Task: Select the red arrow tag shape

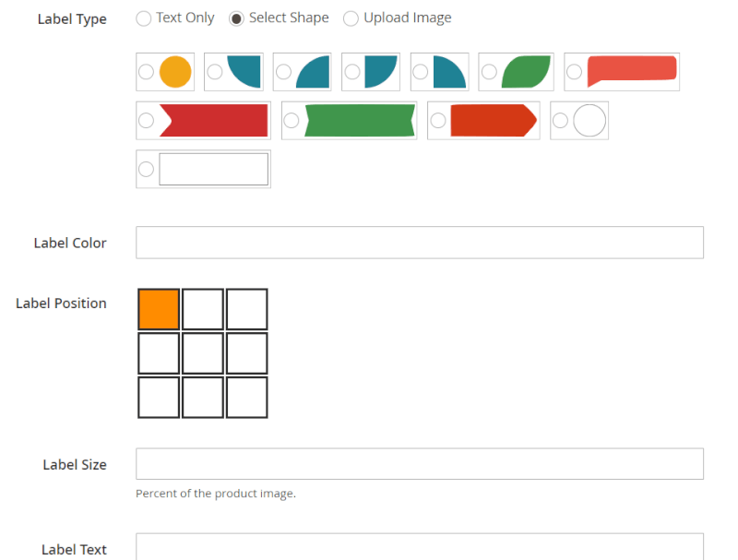Action: tap(437, 120)
